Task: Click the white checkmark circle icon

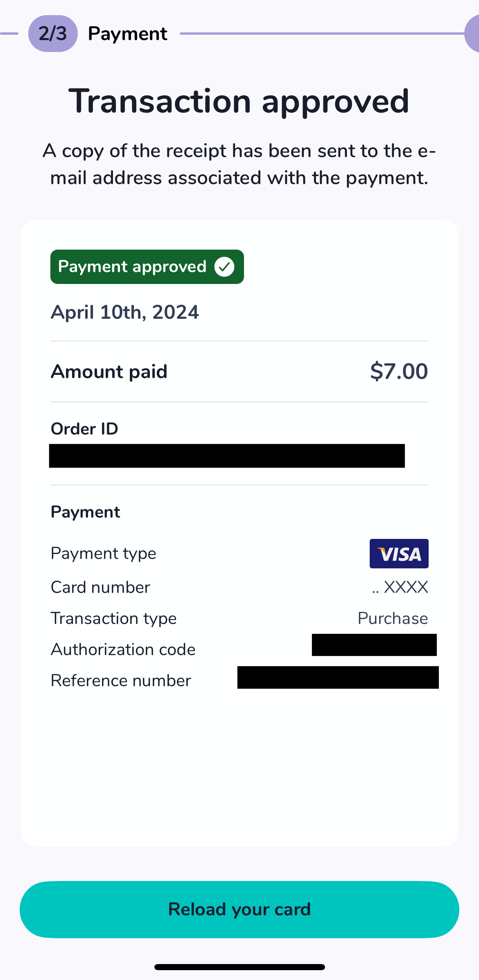Action: pyautogui.click(x=224, y=267)
